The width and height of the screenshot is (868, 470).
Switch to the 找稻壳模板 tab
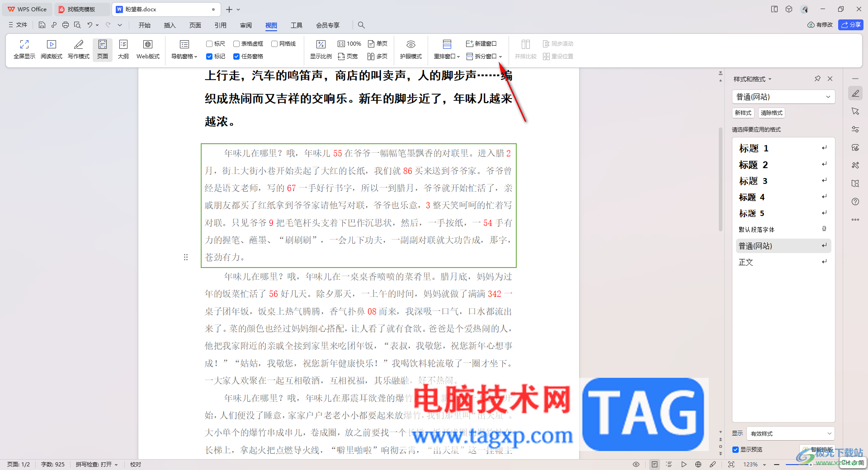81,9
